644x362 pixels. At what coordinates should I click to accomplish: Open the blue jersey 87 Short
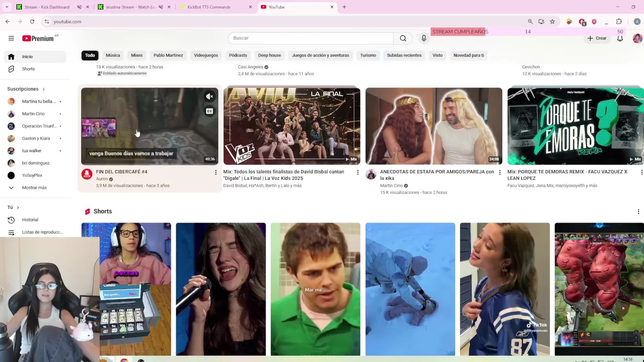click(x=505, y=289)
